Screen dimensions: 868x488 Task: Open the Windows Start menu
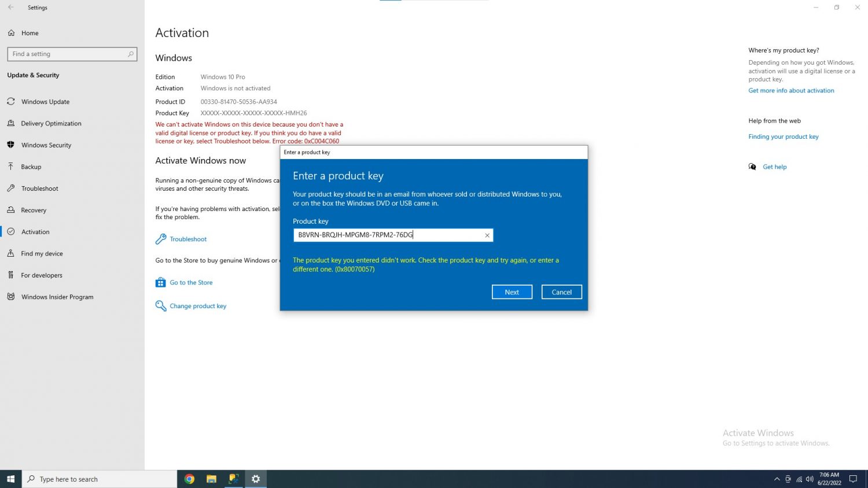(10, 479)
